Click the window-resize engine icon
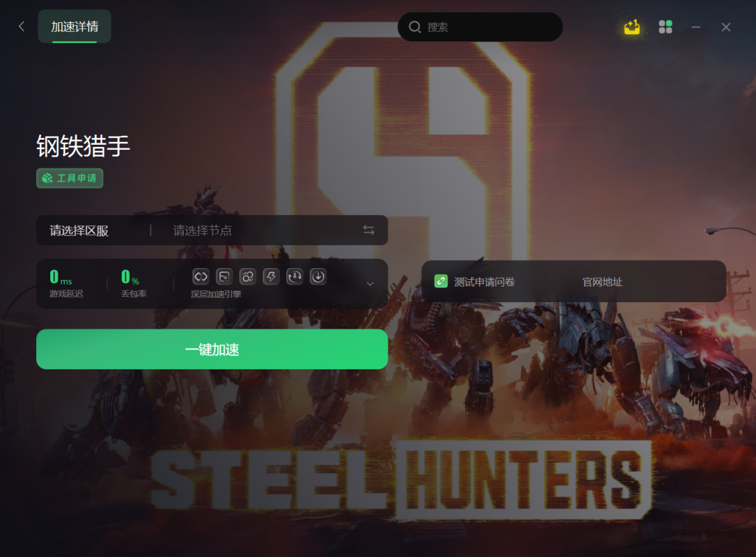Viewport: 756px width, 557px height. click(x=224, y=277)
